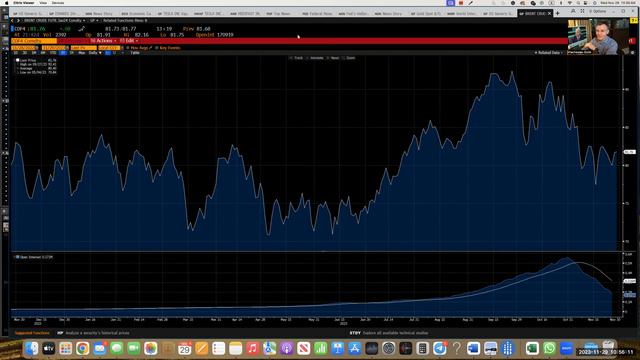Open Launchpad in the Dock

coord(66,349)
